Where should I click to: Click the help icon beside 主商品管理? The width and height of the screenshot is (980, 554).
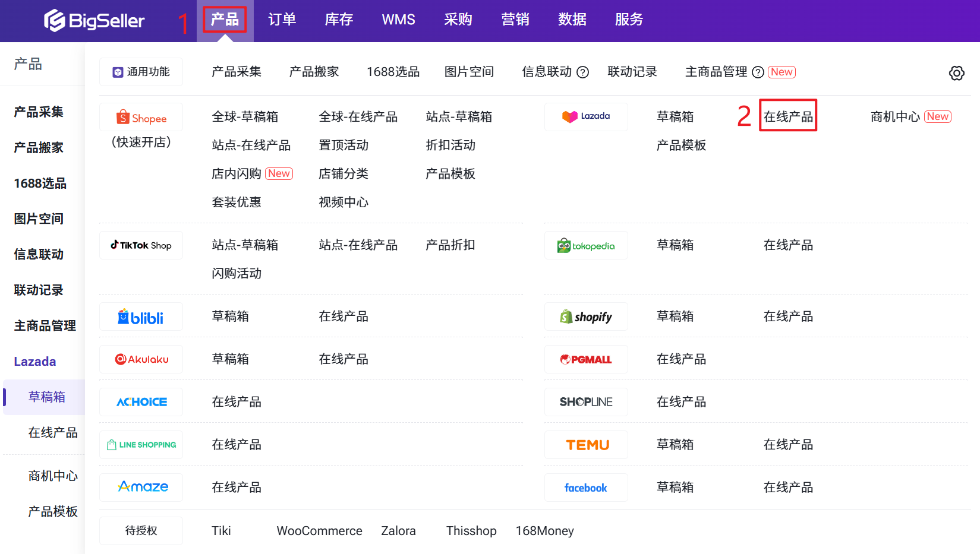click(758, 72)
